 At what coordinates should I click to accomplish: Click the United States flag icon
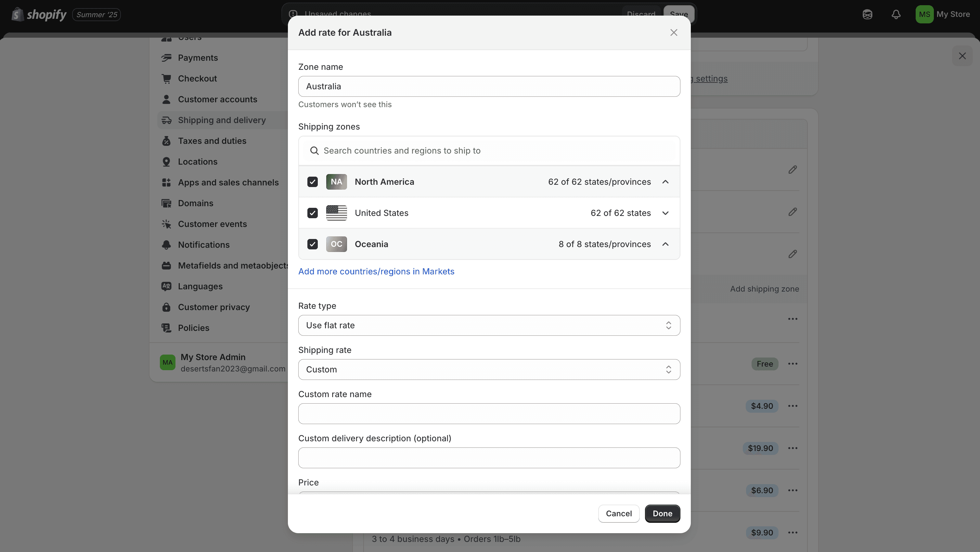pyautogui.click(x=336, y=213)
